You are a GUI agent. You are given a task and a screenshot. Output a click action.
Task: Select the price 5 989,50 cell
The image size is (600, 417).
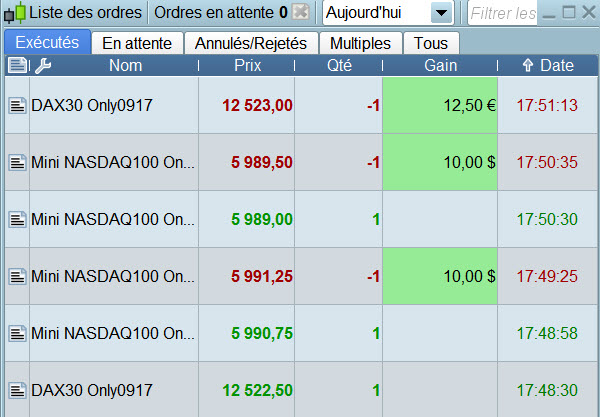pos(247,162)
